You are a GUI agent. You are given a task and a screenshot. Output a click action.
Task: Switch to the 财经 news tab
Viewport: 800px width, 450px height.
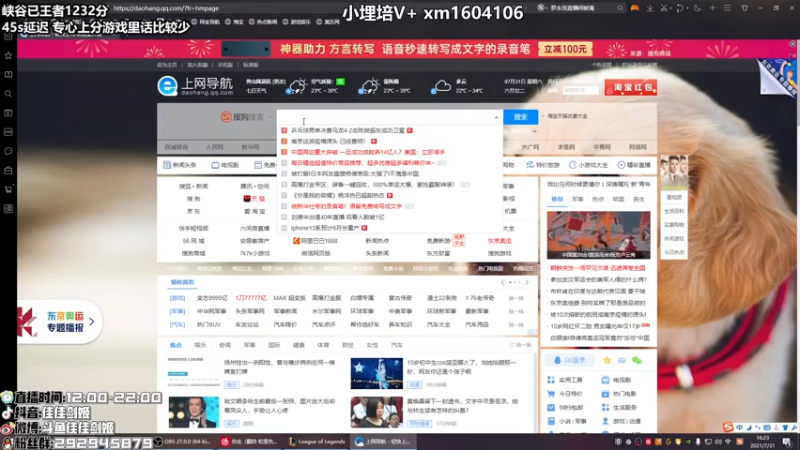tap(347, 345)
